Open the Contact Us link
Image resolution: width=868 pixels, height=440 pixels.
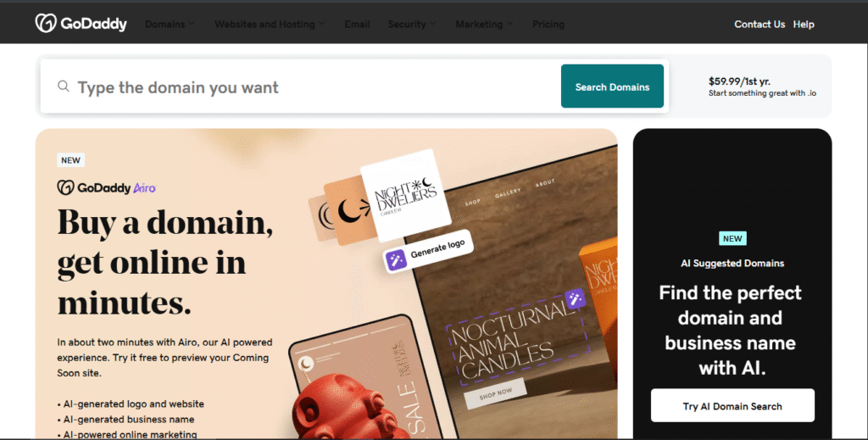(759, 25)
